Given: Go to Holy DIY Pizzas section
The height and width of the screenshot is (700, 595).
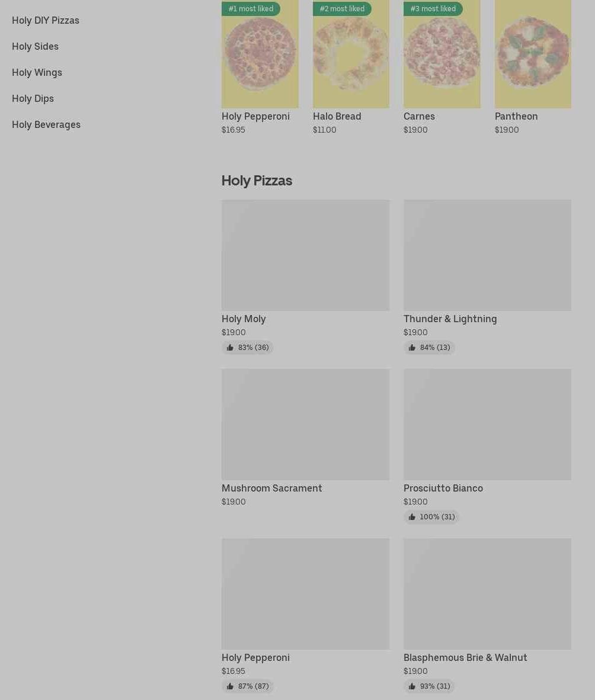Looking at the screenshot, I should (x=46, y=20).
